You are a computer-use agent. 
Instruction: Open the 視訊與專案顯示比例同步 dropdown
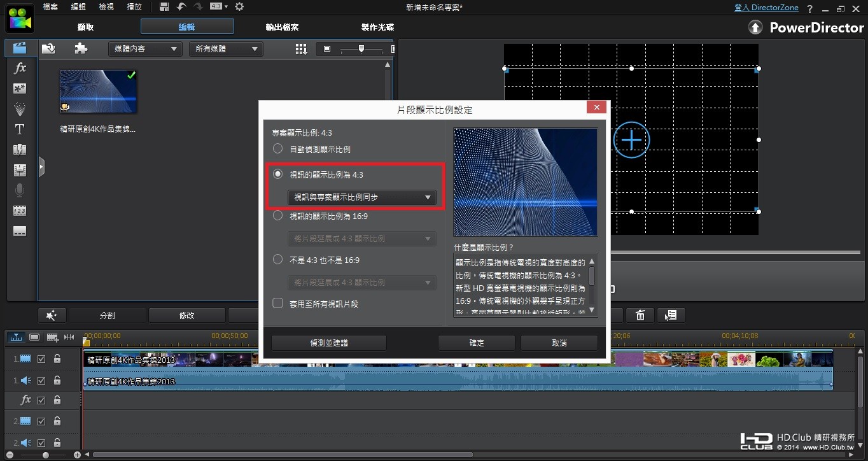(361, 197)
